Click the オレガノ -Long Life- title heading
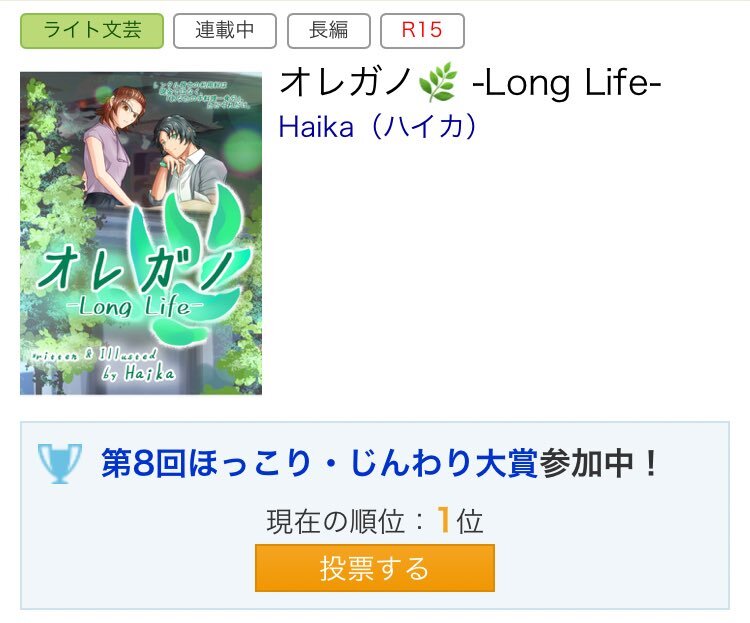750x623 pixels. [470, 83]
